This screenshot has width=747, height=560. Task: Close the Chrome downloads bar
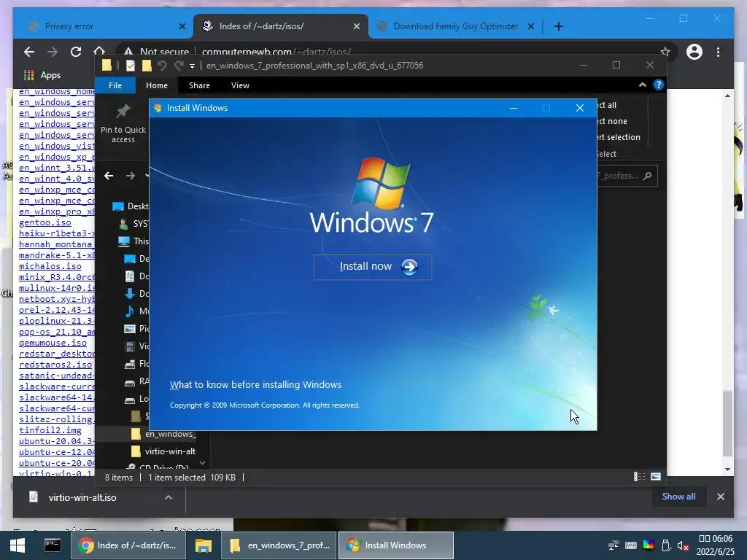click(720, 496)
